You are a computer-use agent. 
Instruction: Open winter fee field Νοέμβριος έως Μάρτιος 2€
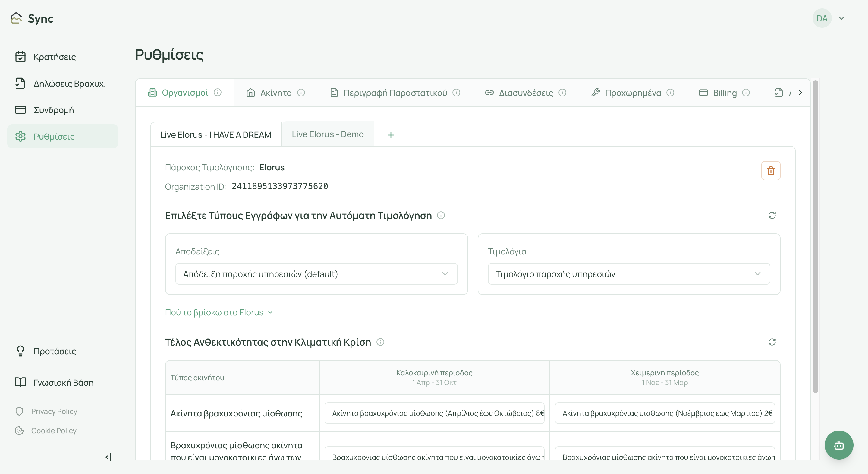pyautogui.click(x=665, y=413)
